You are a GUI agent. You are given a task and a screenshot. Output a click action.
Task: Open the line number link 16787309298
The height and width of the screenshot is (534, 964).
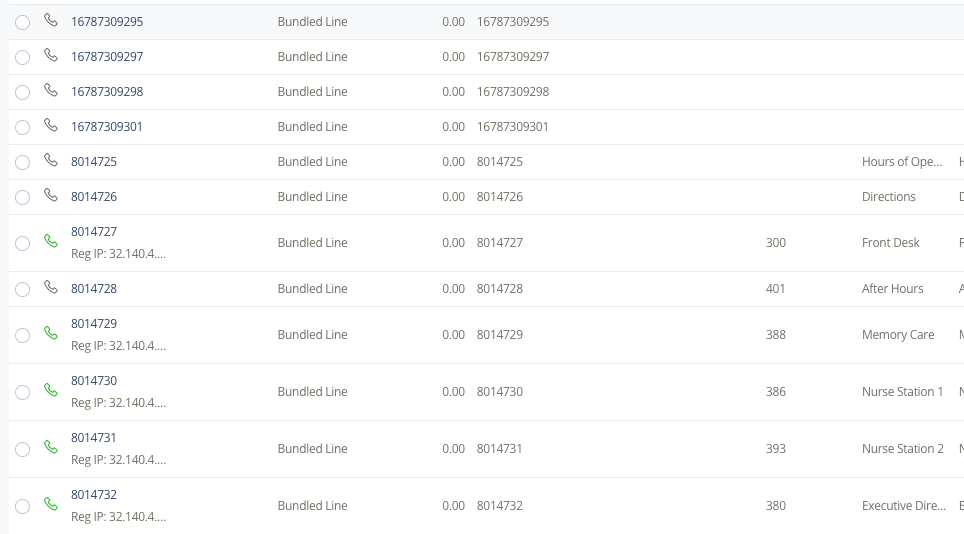(x=107, y=92)
